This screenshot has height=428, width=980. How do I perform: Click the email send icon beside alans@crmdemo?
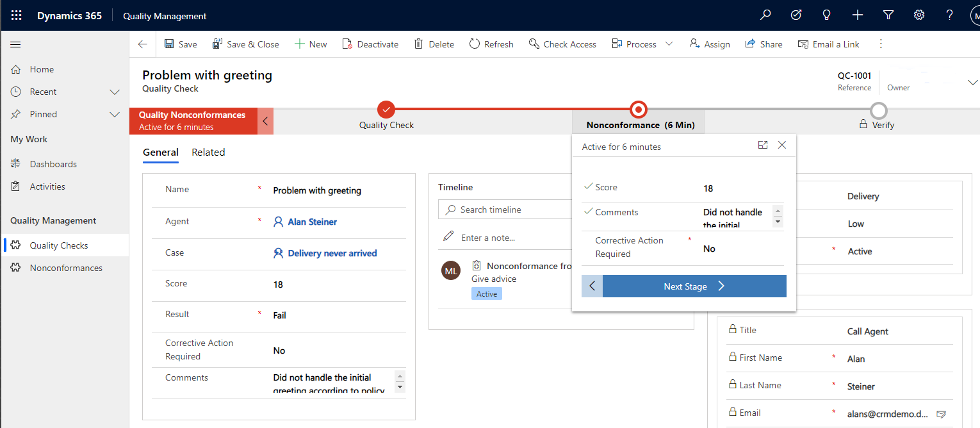[941, 414]
